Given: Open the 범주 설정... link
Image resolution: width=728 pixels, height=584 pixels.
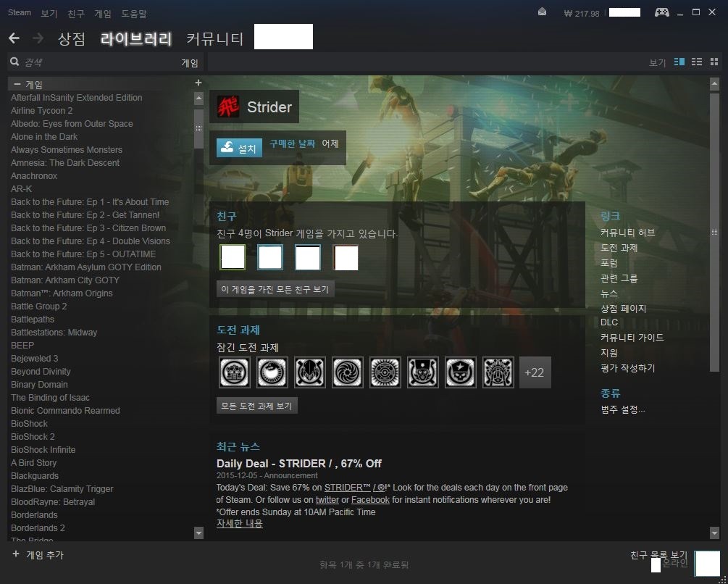Looking at the screenshot, I should tap(623, 409).
